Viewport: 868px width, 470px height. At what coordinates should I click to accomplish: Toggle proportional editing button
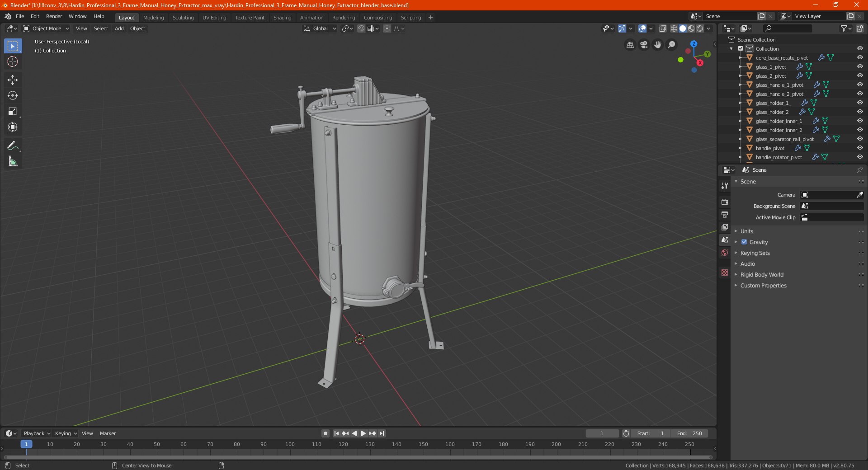(x=387, y=28)
